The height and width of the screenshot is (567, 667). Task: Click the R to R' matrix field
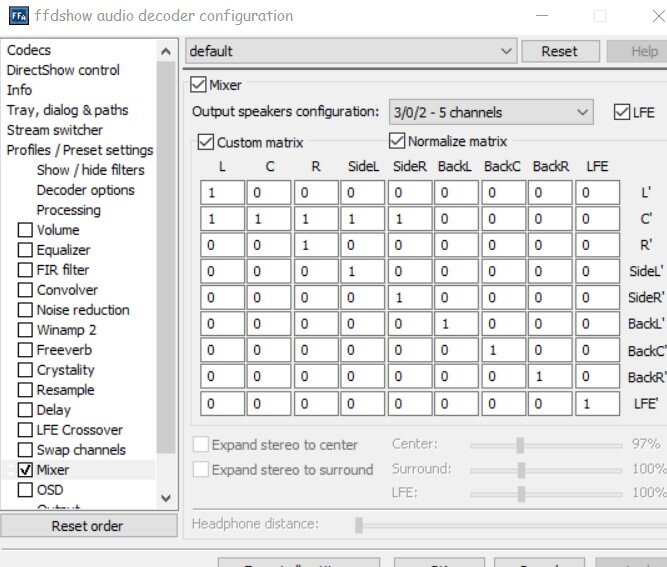point(316,245)
